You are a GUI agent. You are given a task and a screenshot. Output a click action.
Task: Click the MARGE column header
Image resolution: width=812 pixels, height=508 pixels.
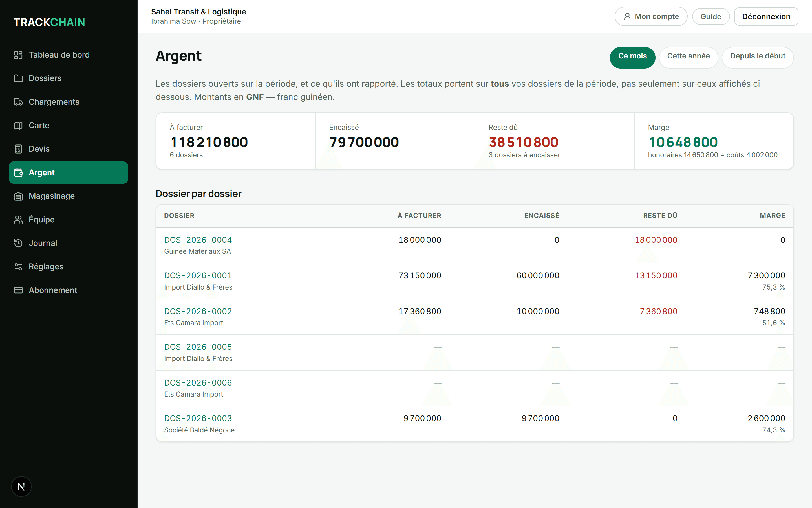773,216
